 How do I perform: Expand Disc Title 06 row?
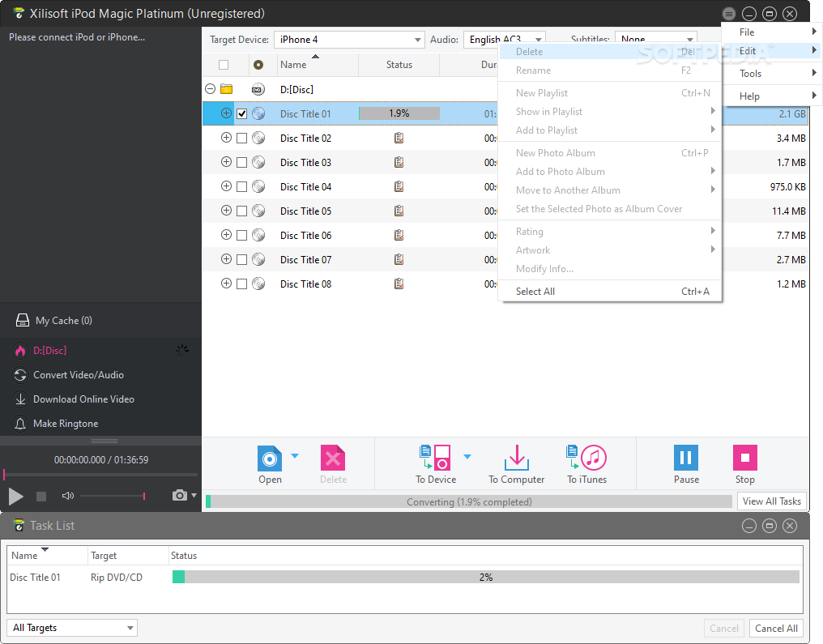pos(226,235)
